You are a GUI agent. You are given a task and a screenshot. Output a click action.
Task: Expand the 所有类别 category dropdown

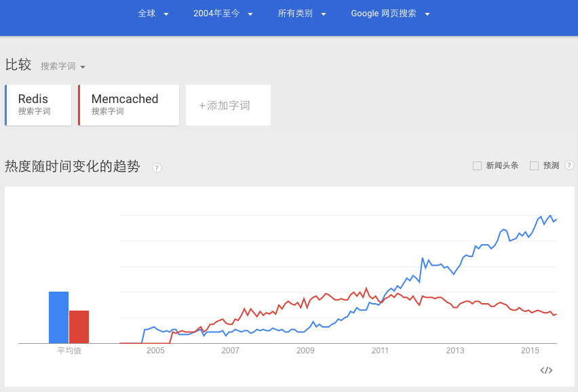pos(301,13)
